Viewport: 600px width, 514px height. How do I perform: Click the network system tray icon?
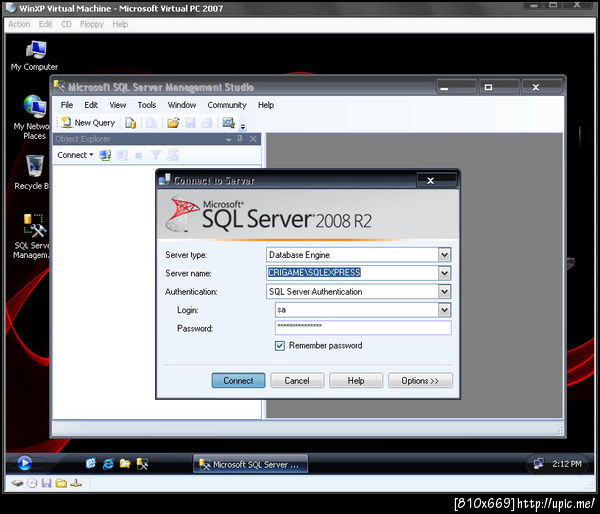click(538, 464)
